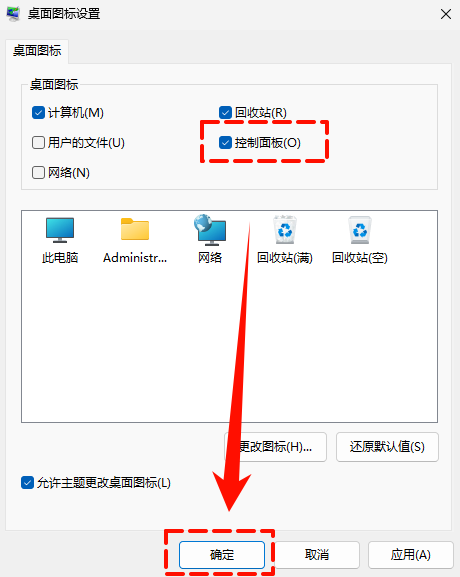Confirm with the 确定 button
Screen dimensions: 460x577
[x=222, y=555]
